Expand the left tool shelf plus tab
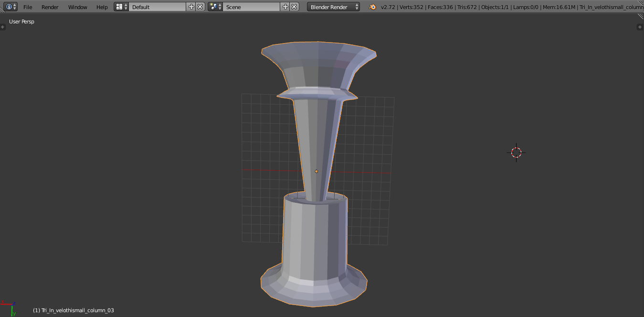This screenshot has width=644, height=317. 2,27
